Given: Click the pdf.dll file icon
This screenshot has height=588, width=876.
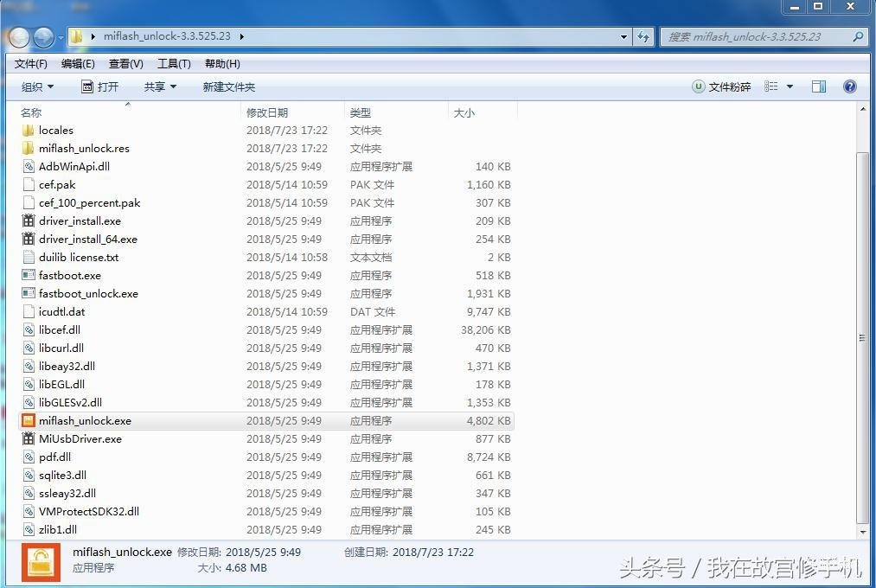Looking at the screenshot, I should [29, 457].
